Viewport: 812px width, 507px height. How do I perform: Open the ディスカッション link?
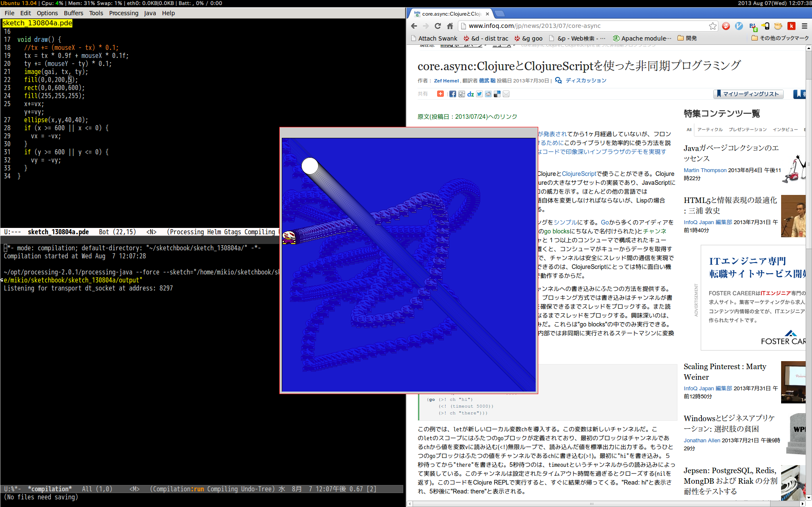[586, 81]
